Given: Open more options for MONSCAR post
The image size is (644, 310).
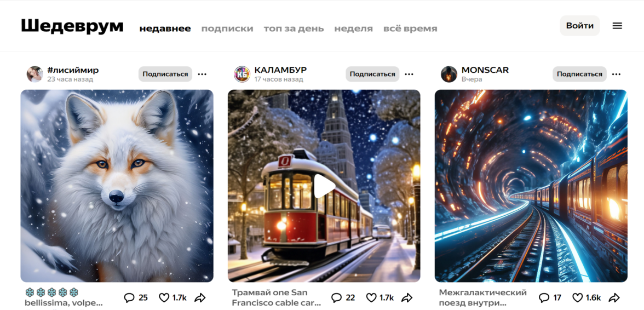Looking at the screenshot, I should (616, 74).
